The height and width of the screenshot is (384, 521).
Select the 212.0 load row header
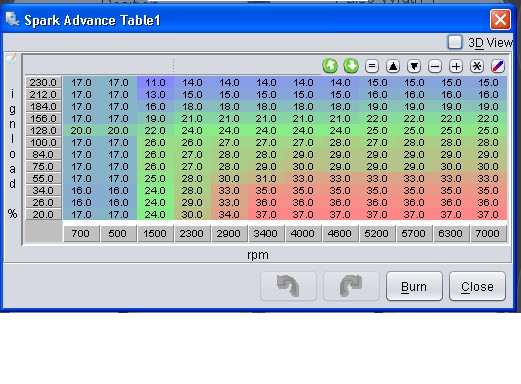pos(44,94)
